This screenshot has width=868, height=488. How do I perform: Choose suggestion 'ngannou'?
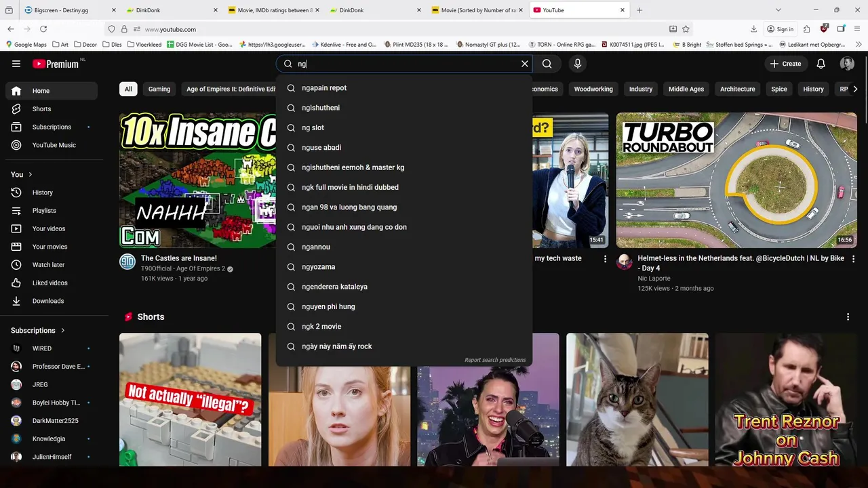point(404,247)
